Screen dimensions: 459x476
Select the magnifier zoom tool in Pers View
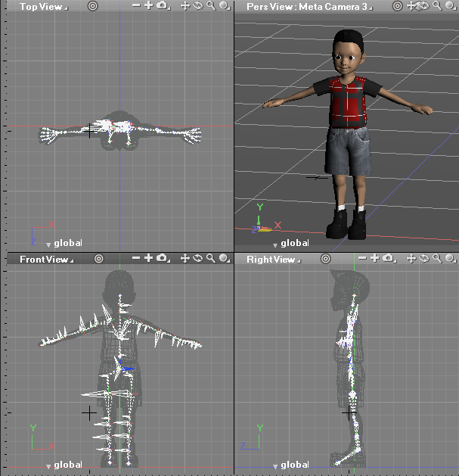[x=438, y=6]
